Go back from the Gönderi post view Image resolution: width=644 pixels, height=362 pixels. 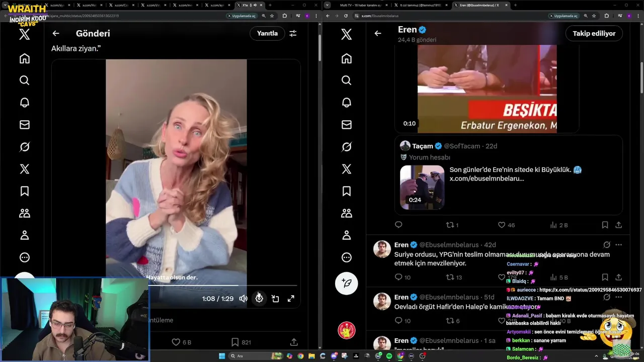(x=56, y=33)
